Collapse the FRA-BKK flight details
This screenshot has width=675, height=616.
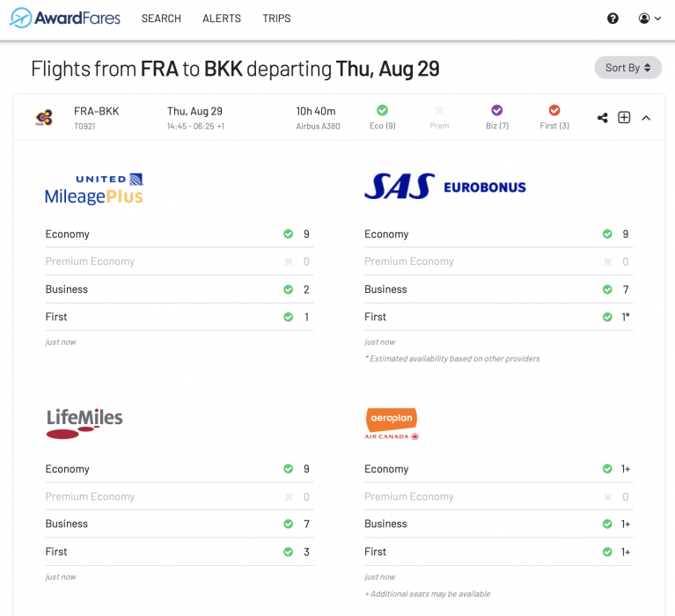[646, 118]
